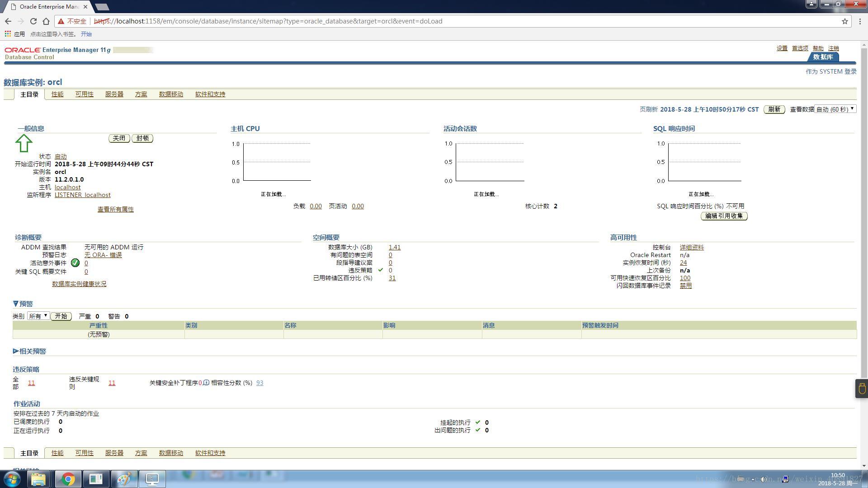Open the localhost host link

[x=68, y=187]
